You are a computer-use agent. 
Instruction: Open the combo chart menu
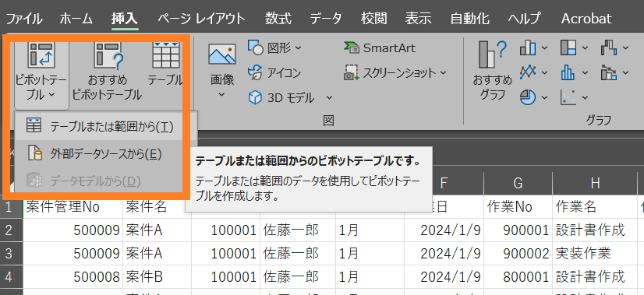coord(614,73)
